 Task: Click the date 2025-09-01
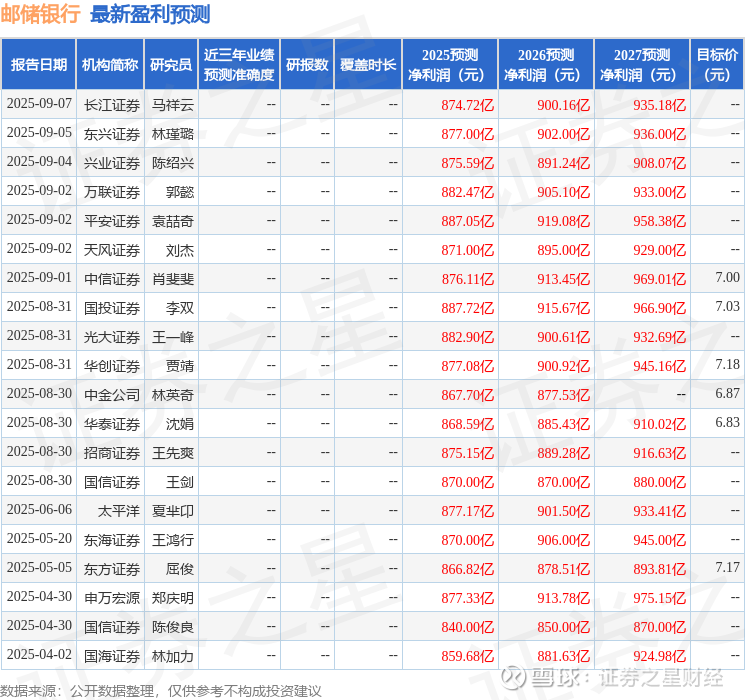[x=39, y=277]
